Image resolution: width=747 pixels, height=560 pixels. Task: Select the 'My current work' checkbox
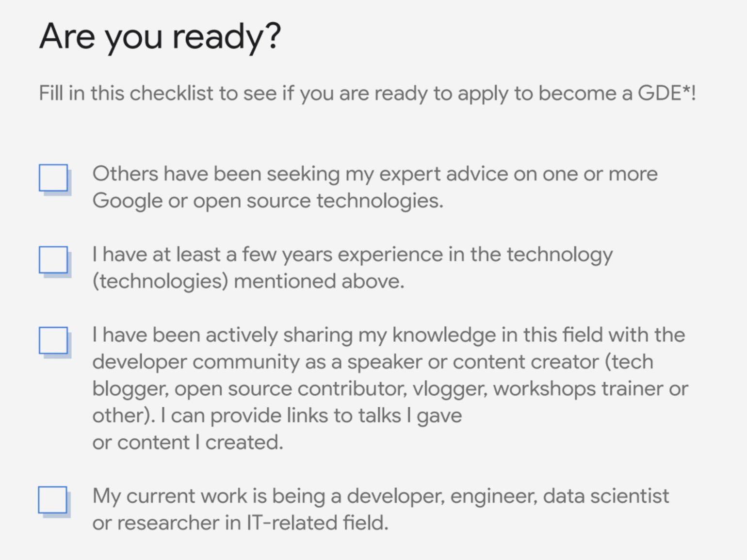(53, 500)
